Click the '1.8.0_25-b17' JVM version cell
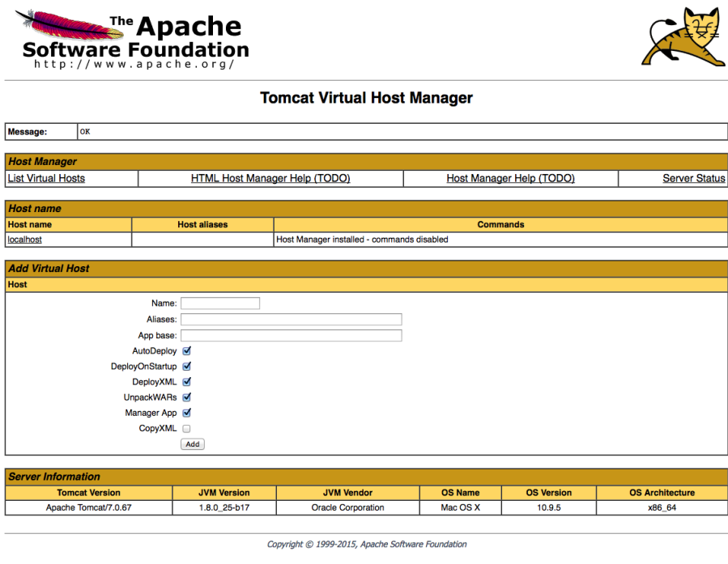This screenshot has width=728, height=564. (x=224, y=507)
